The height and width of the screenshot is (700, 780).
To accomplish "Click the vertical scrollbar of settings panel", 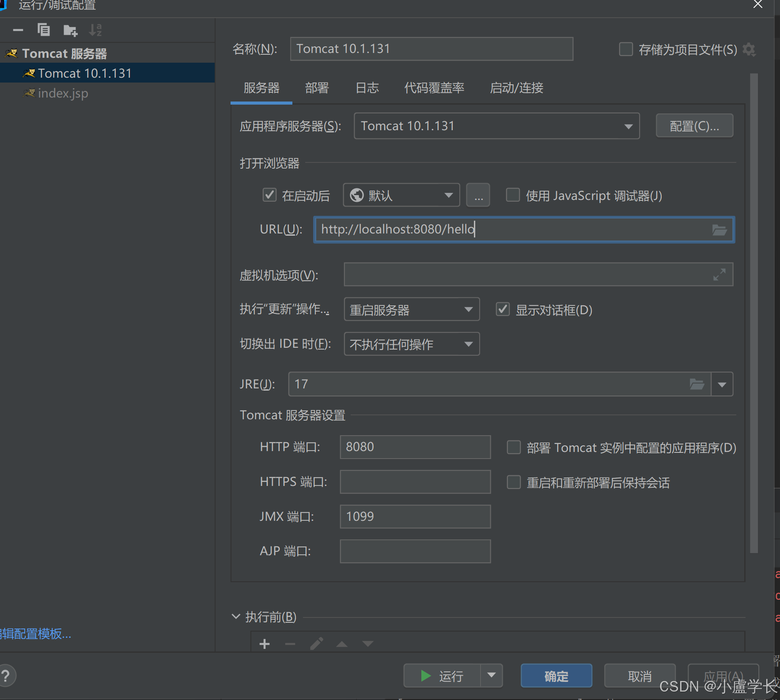I will tap(754, 313).
